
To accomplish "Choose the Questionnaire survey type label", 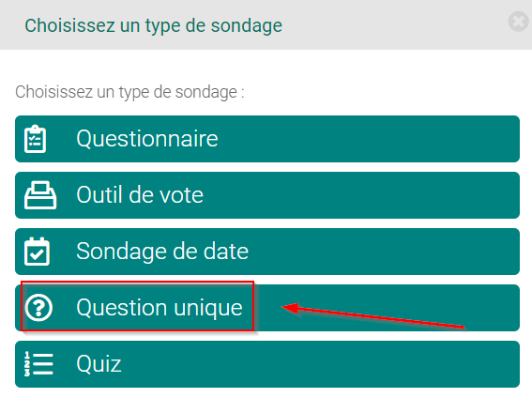I will coord(147,139).
